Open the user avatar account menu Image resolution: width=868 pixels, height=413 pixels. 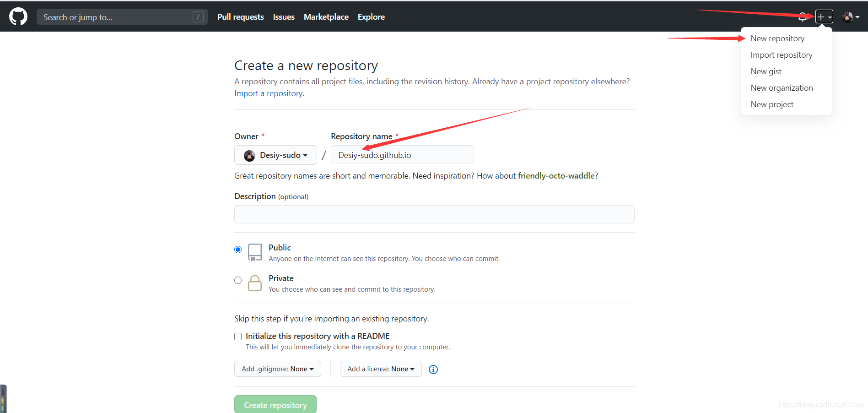click(850, 17)
